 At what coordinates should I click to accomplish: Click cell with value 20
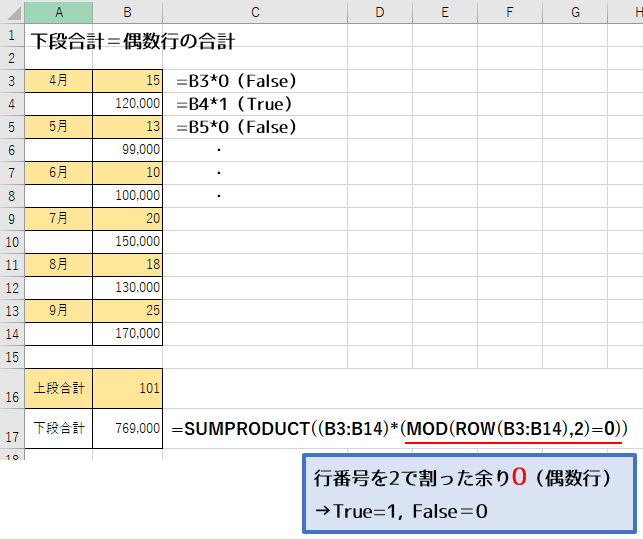pos(128,219)
